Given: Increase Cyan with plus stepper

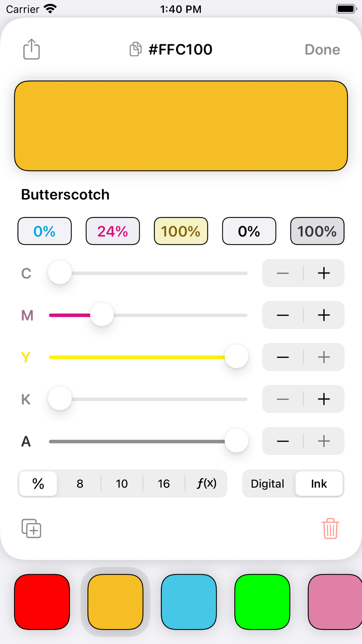Looking at the screenshot, I should (x=324, y=273).
